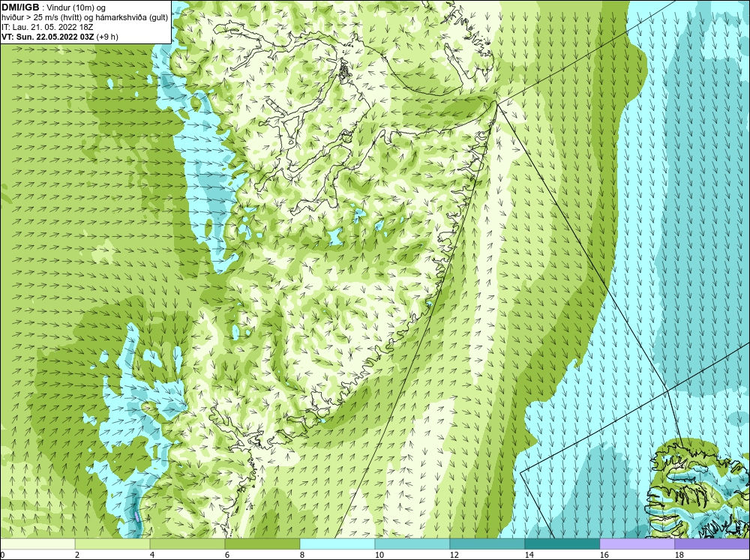Click the 16–18 m/s lavender legend swatch
The image size is (750, 560).
click(637, 544)
